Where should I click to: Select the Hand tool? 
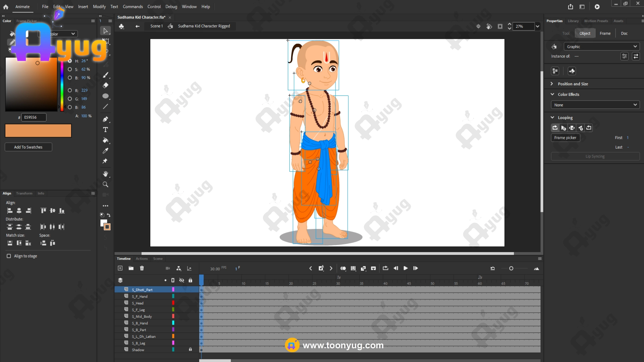(105, 174)
